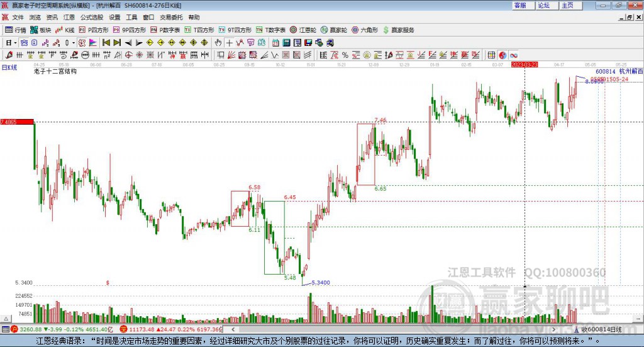Image resolution: width=644 pixels, height=347 pixels.
Task: Click the 论坛 forum button
Action: pos(544,5)
